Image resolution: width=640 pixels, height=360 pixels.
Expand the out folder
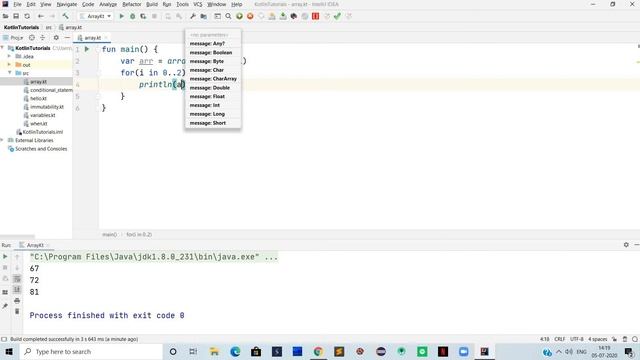[9, 64]
